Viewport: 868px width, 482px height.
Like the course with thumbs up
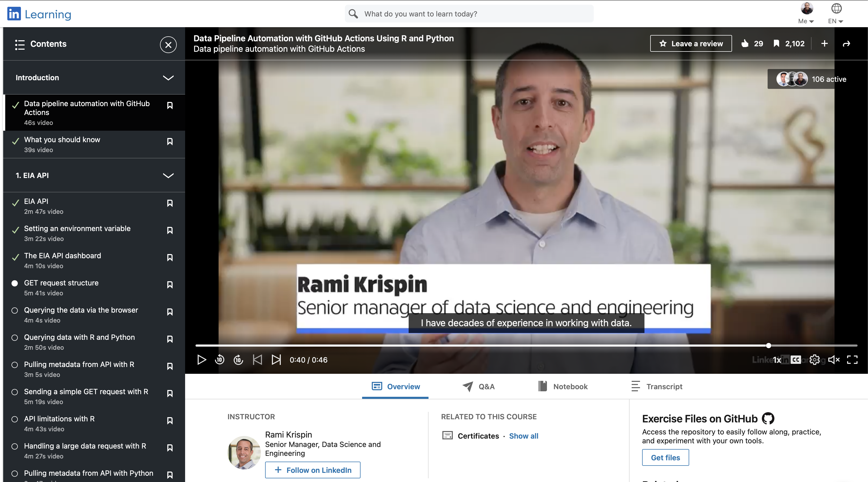(x=745, y=43)
